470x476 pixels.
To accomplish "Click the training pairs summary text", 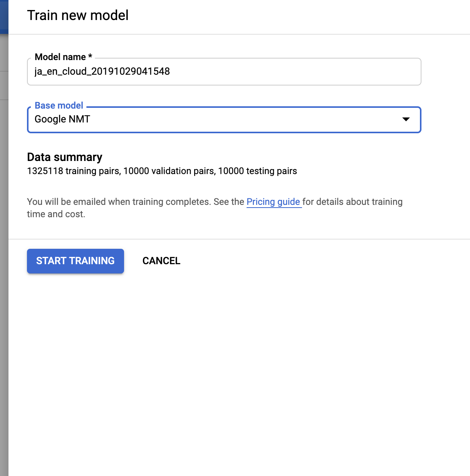I will (162, 171).
